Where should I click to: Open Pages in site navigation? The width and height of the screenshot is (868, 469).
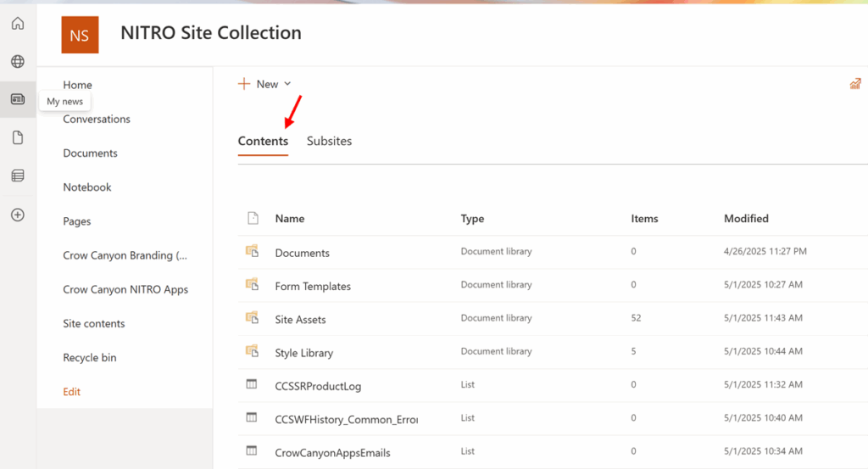(77, 221)
